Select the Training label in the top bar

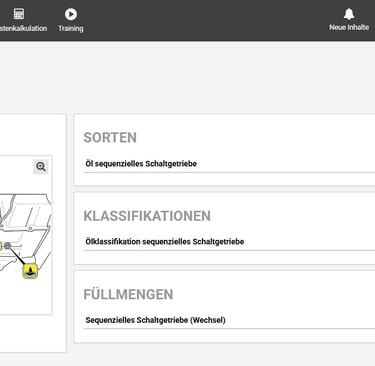coord(71,28)
